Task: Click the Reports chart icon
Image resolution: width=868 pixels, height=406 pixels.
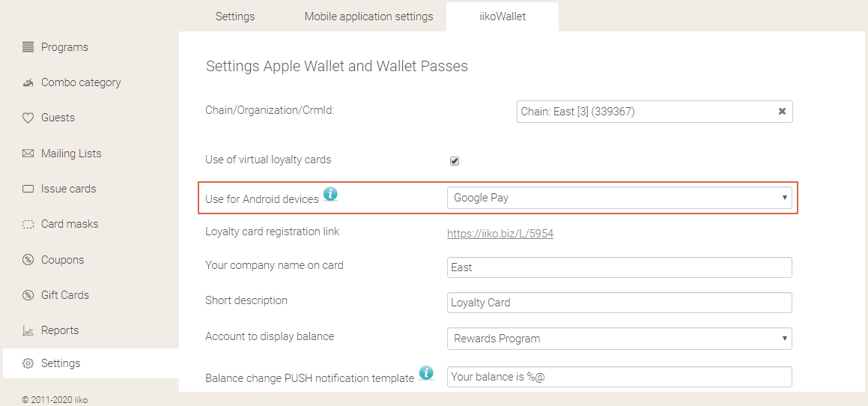Action: pyautogui.click(x=28, y=330)
